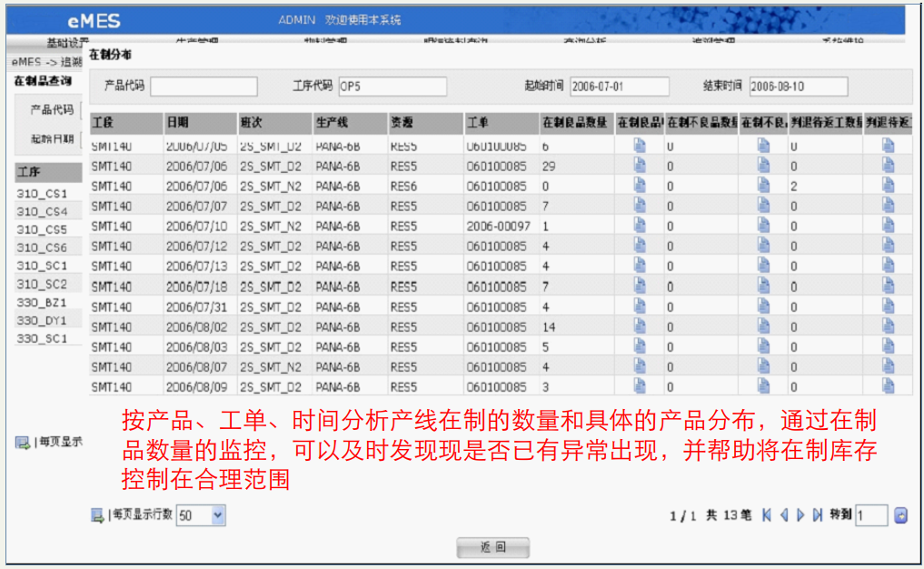Image resolution: width=924 pixels, height=569 pixels.
Task: Select 310_CS1 in the 工序 list
Action: (42, 194)
